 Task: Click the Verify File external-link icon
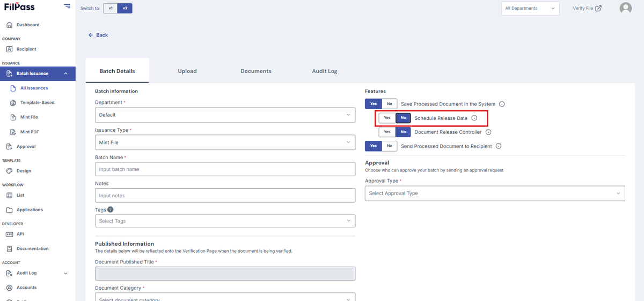point(598,8)
